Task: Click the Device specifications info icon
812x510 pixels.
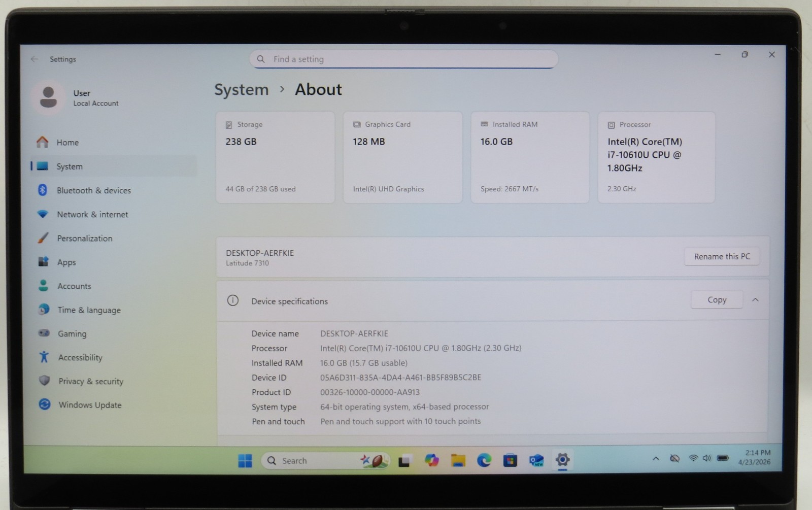Action: [232, 300]
